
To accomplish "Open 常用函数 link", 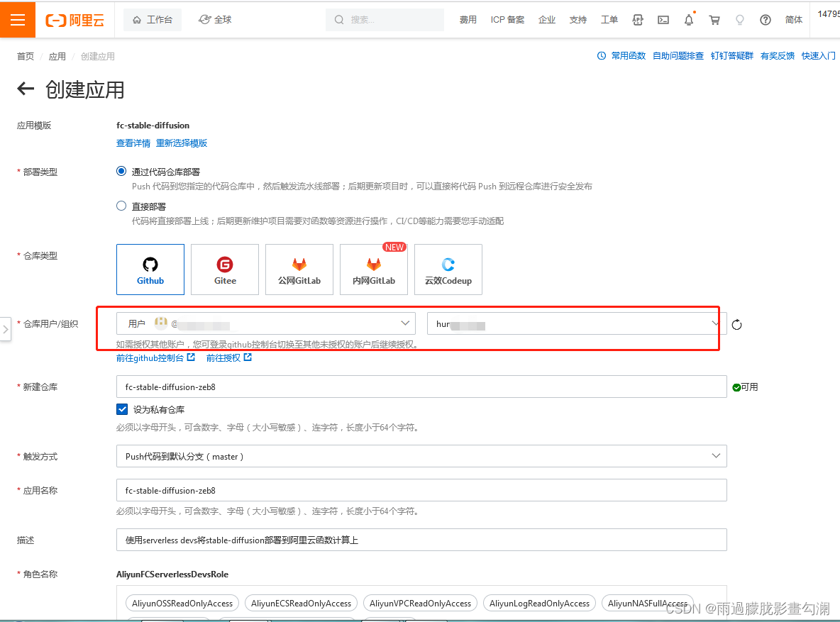I will coord(629,56).
